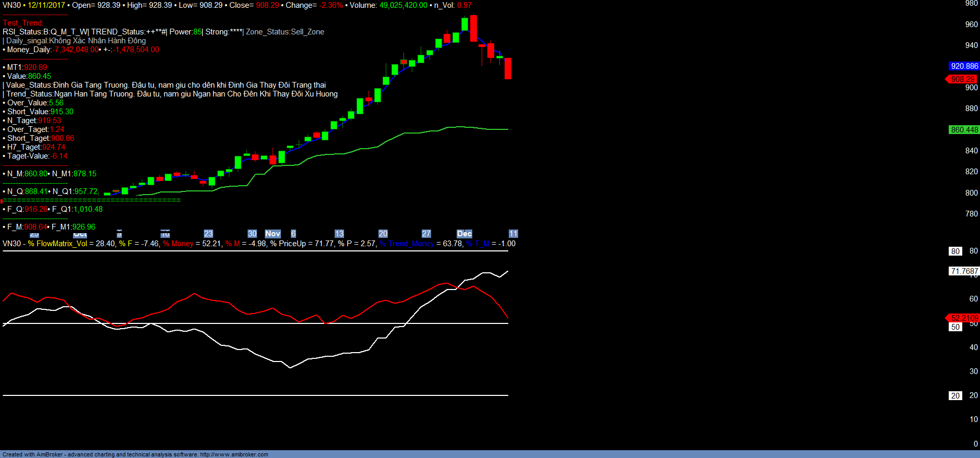Click the Dec month marker on date axis
Viewport: 980px width, 458px height.
(x=464, y=234)
